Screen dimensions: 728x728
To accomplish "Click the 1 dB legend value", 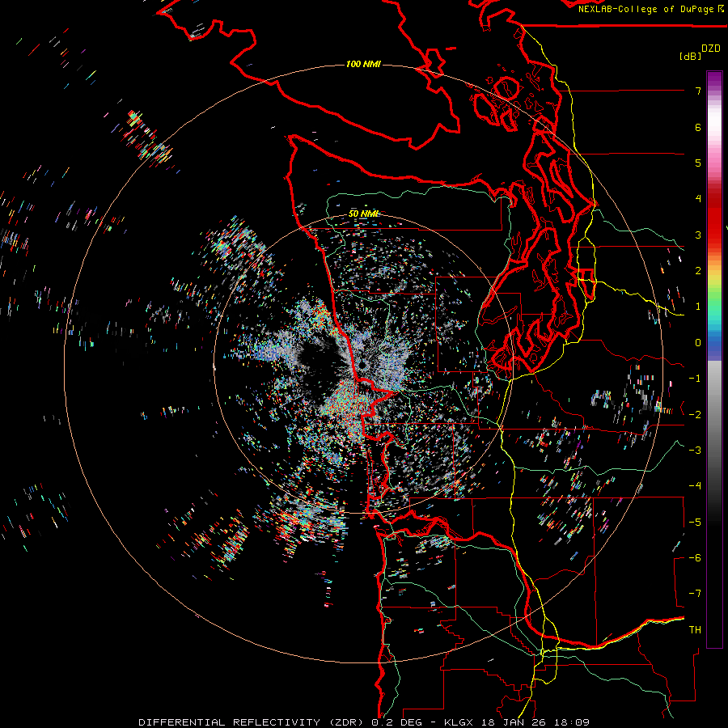I will click(698, 307).
